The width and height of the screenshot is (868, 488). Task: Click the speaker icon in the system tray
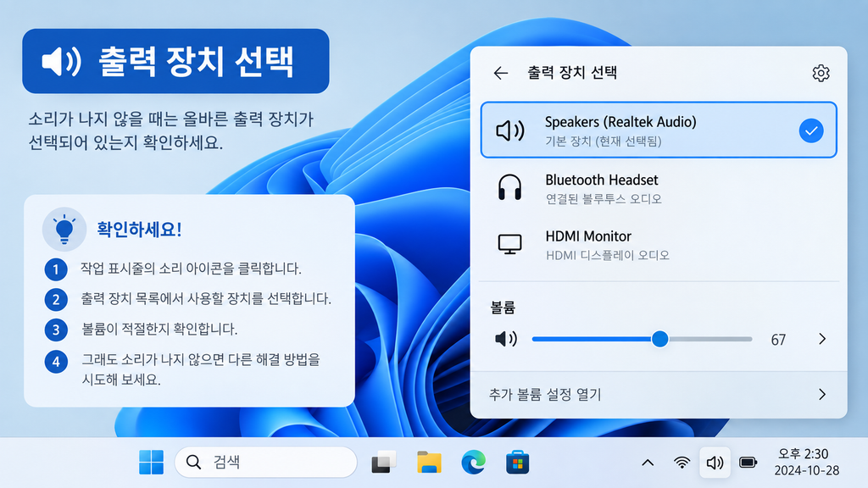tap(715, 462)
